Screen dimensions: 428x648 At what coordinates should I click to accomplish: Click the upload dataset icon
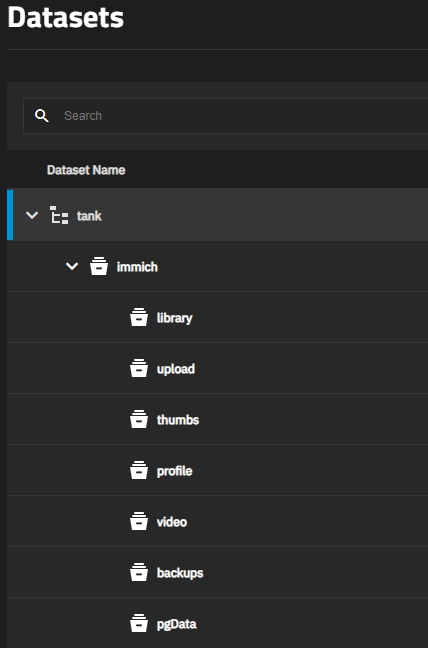click(x=139, y=369)
